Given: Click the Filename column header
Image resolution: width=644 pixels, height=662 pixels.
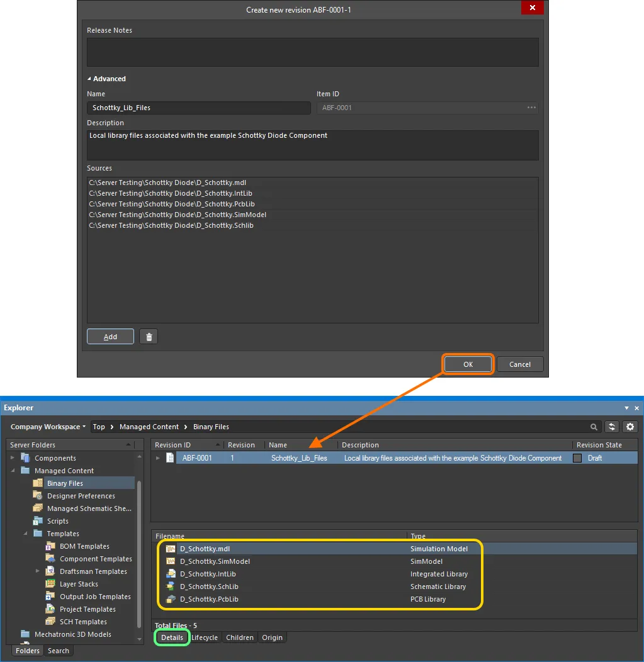Looking at the screenshot, I should tap(279, 536).
